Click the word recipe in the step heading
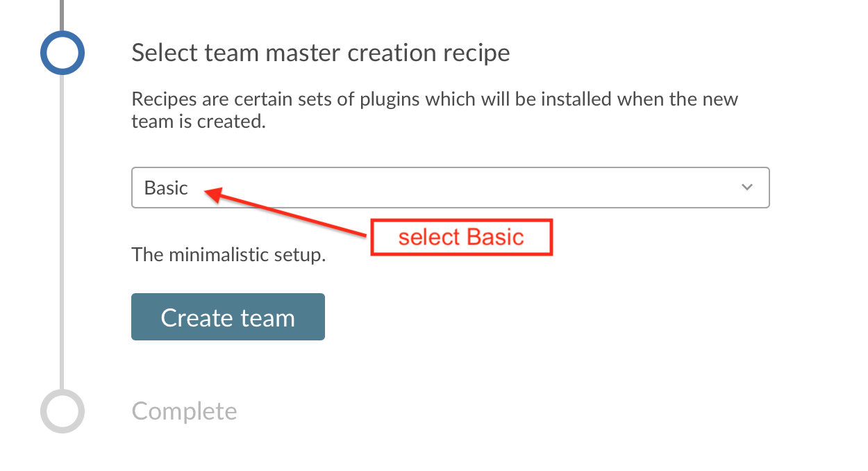The width and height of the screenshot is (868, 471). coord(475,53)
